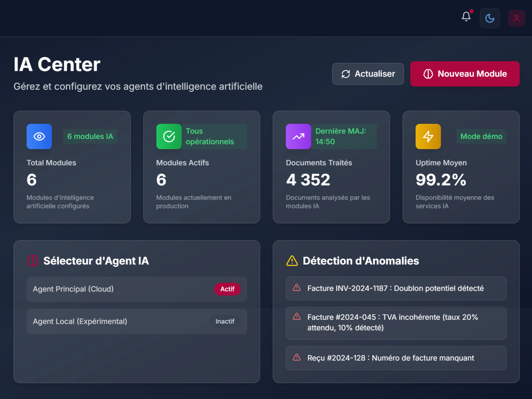
Task: Click the purple trending arrow icon
Action: pos(298,136)
